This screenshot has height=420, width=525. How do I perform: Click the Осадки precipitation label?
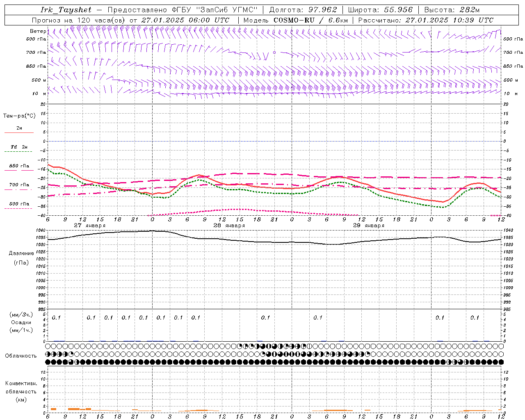click(21, 322)
